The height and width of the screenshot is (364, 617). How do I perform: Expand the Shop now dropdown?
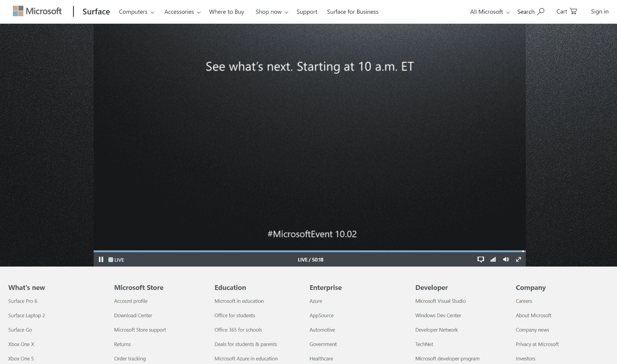[x=272, y=12]
